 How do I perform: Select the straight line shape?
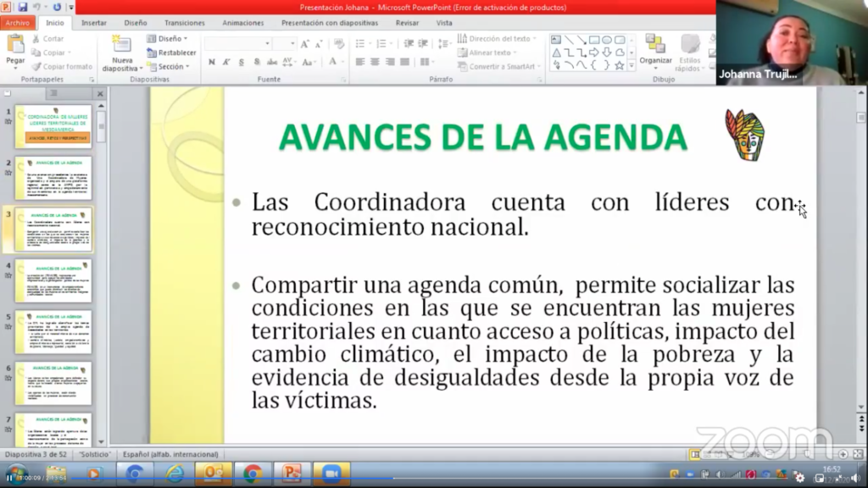tap(569, 40)
